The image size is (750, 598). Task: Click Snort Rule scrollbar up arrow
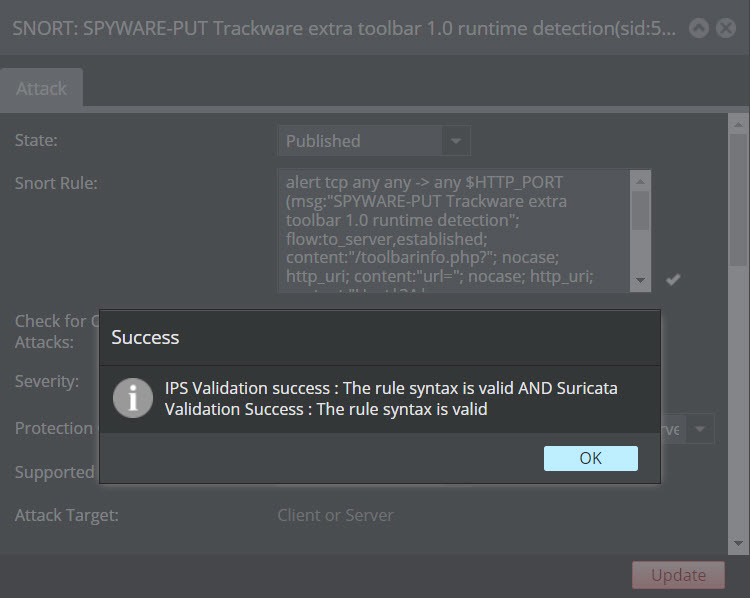[x=640, y=181]
